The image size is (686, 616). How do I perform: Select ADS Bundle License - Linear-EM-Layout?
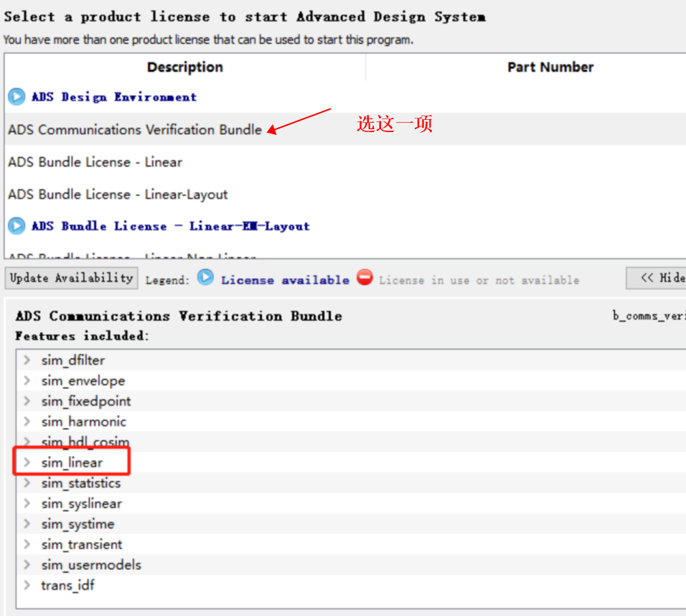345,226
